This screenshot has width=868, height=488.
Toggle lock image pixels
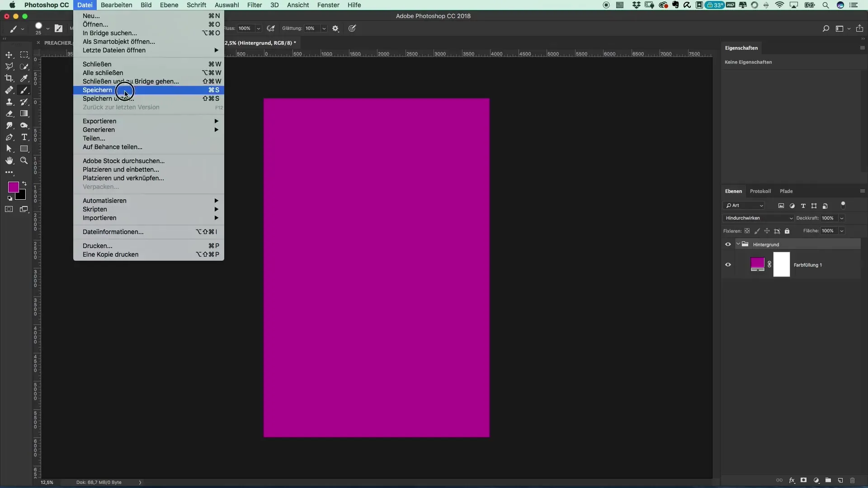point(757,231)
